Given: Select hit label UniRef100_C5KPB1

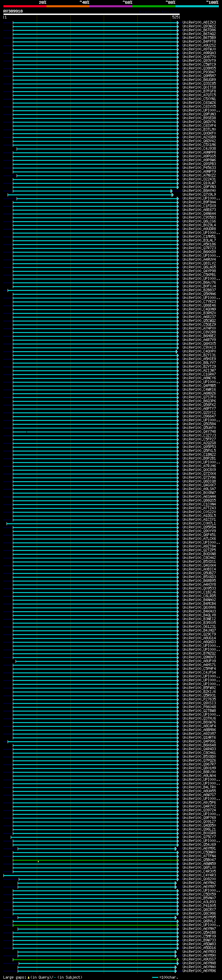Looking at the screenshot, I should pyautogui.click(x=199, y=275).
